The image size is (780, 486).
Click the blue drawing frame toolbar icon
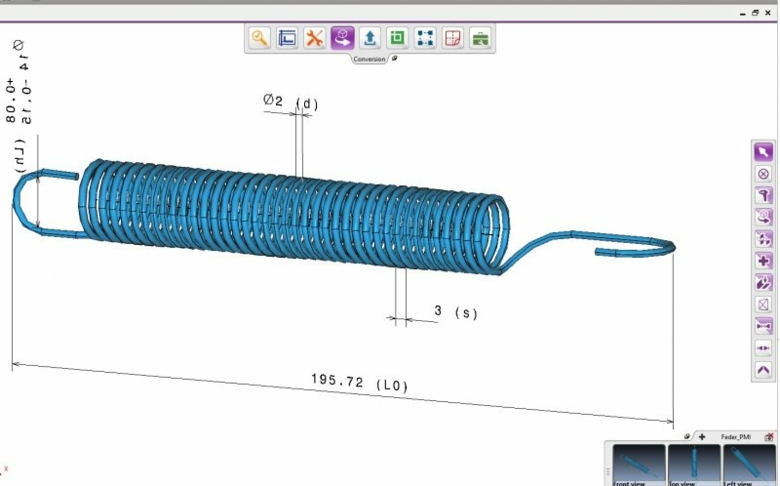[287, 38]
